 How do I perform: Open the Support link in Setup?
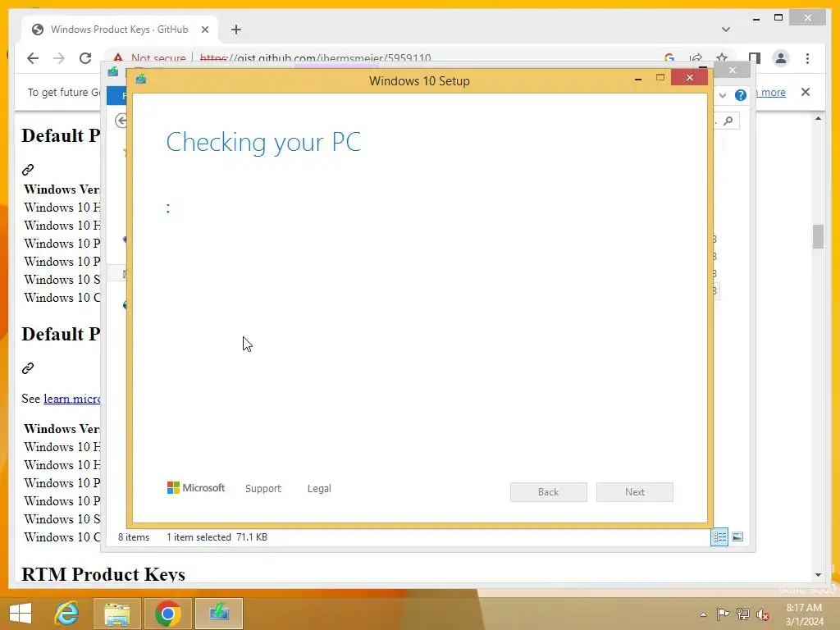point(263,489)
